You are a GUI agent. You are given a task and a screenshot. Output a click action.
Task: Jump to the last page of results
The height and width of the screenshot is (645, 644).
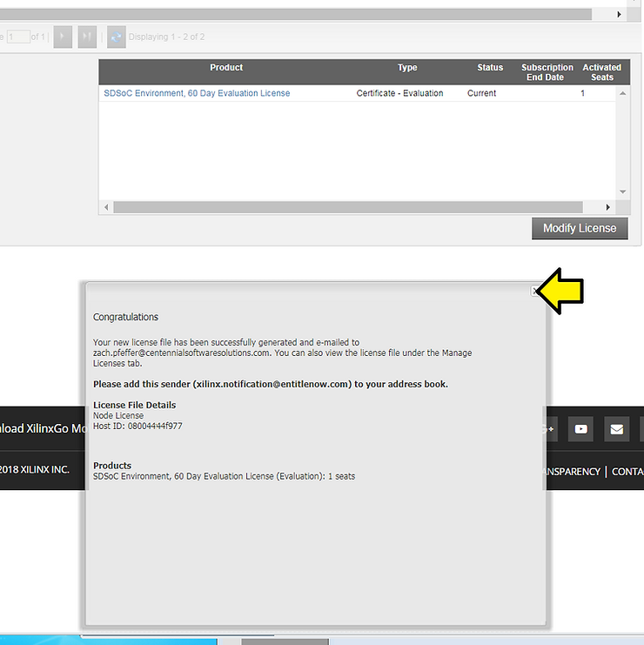[87, 37]
